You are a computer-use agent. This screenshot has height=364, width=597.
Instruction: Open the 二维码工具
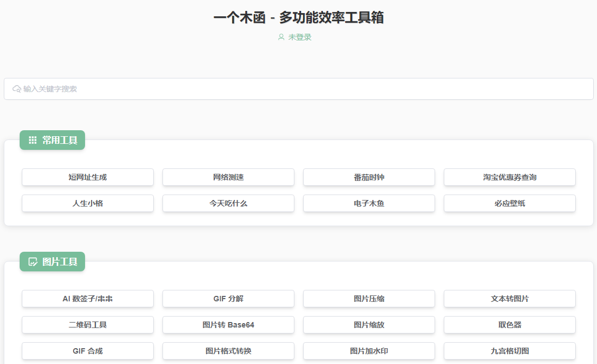87,325
